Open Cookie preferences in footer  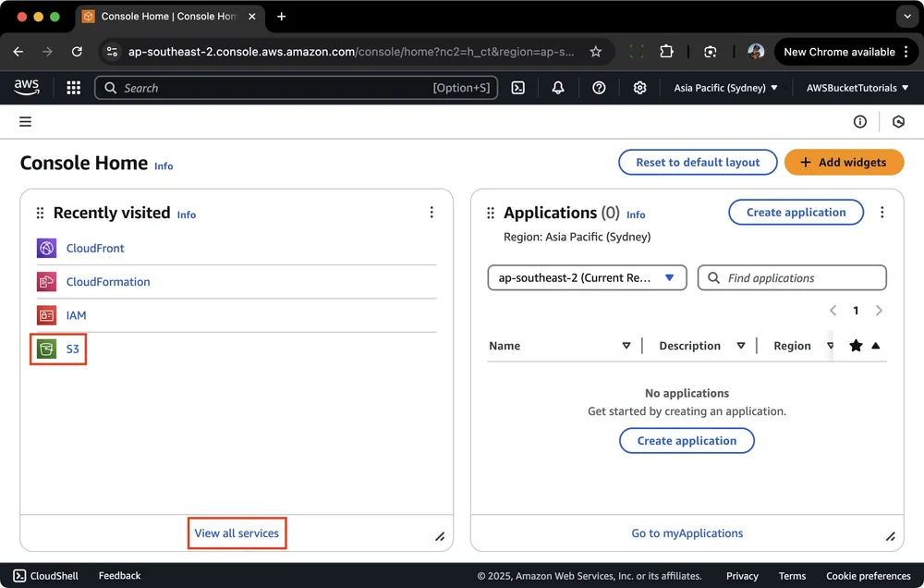coord(868,576)
